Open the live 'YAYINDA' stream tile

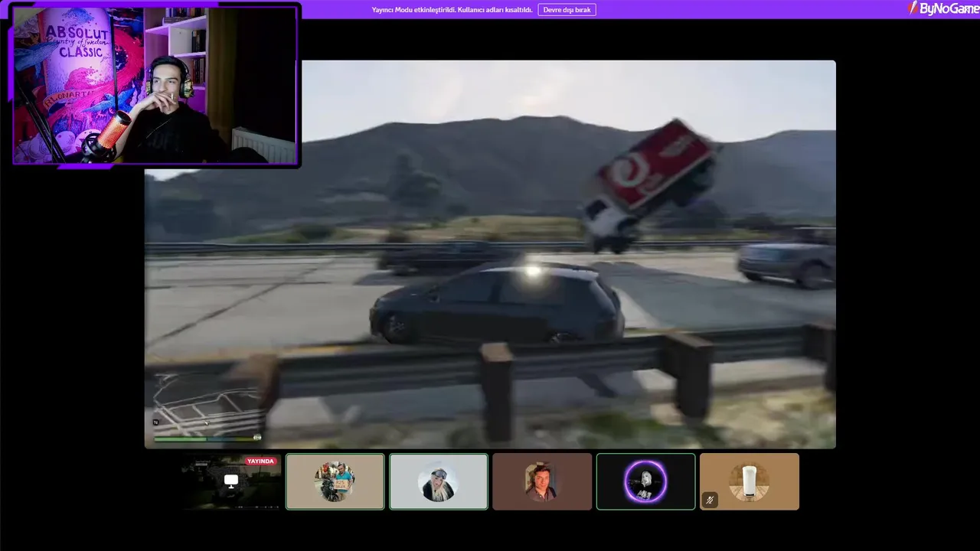point(232,481)
